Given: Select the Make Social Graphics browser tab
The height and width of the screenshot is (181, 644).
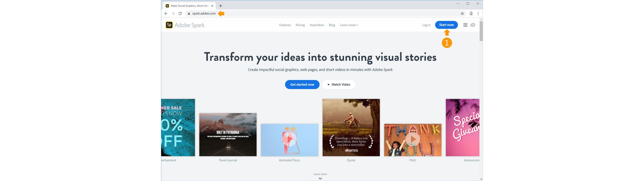Looking at the screenshot, I should coord(190,6).
